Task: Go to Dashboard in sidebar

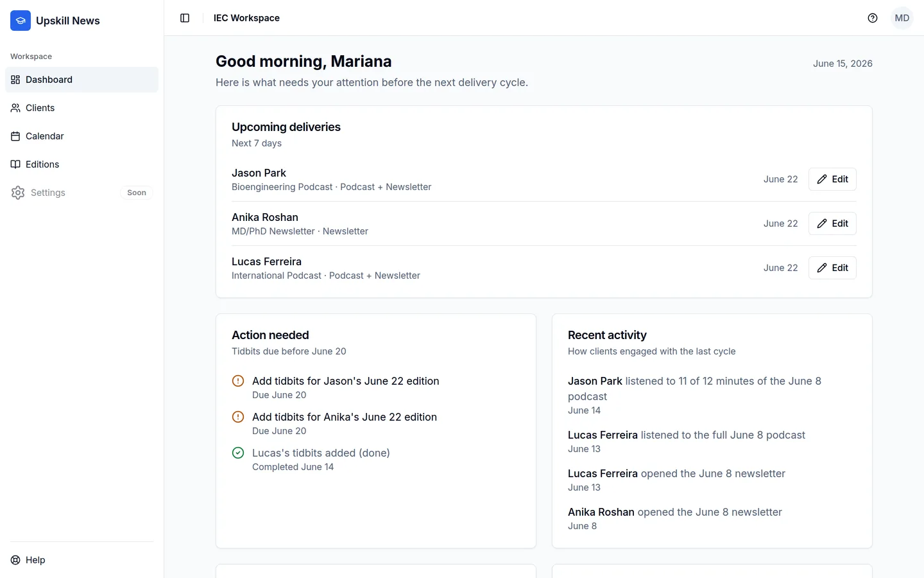Action: tap(81, 80)
